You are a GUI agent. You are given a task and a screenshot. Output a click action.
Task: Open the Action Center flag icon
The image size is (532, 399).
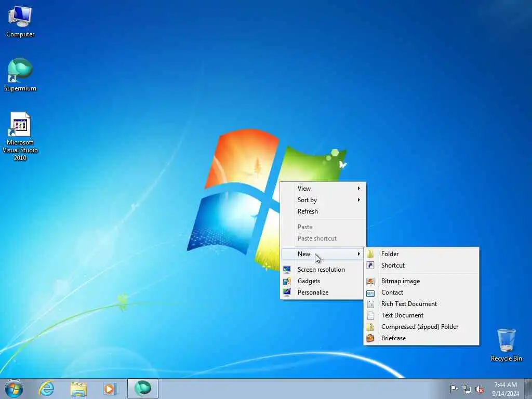coord(454,389)
